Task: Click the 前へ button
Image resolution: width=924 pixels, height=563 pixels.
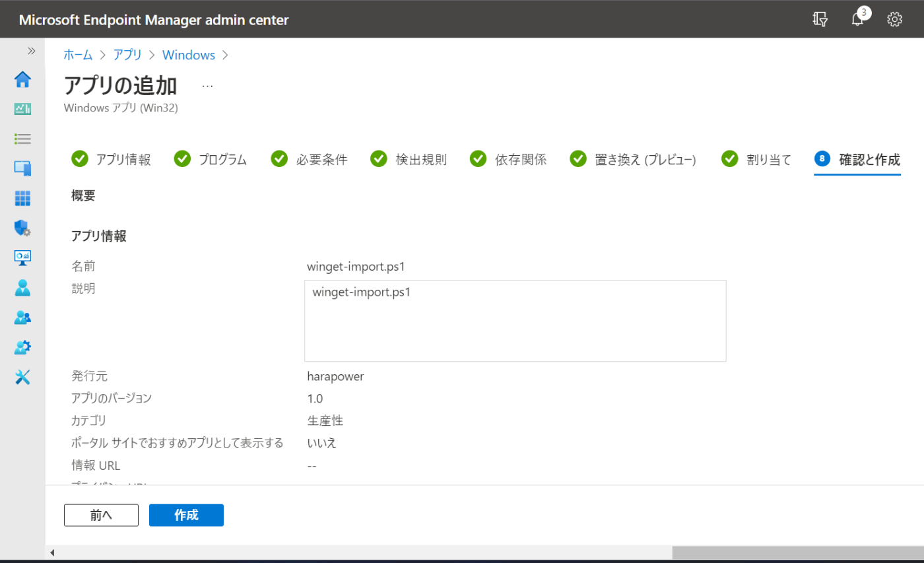Action: point(101,515)
